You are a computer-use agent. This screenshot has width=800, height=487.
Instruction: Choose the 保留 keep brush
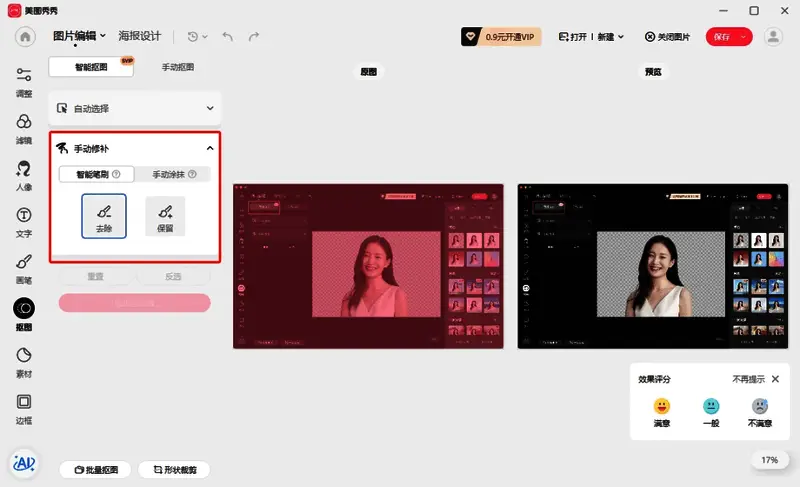click(165, 216)
